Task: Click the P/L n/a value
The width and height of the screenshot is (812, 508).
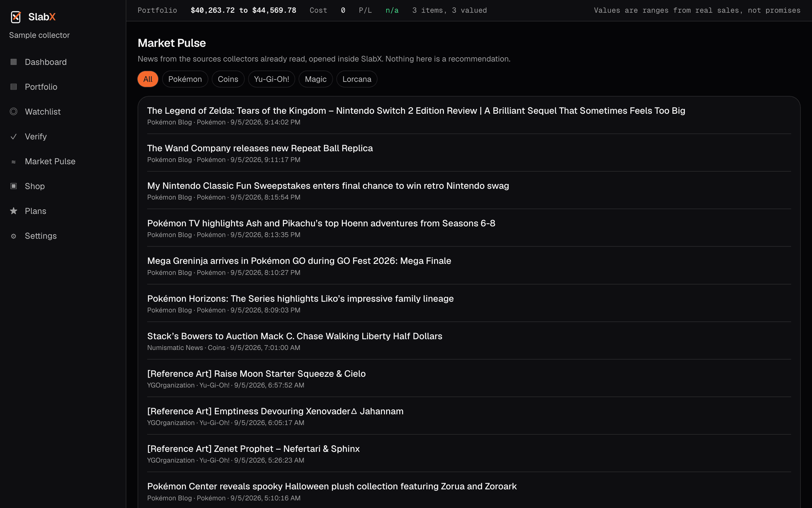Action: tap(392, 10)
